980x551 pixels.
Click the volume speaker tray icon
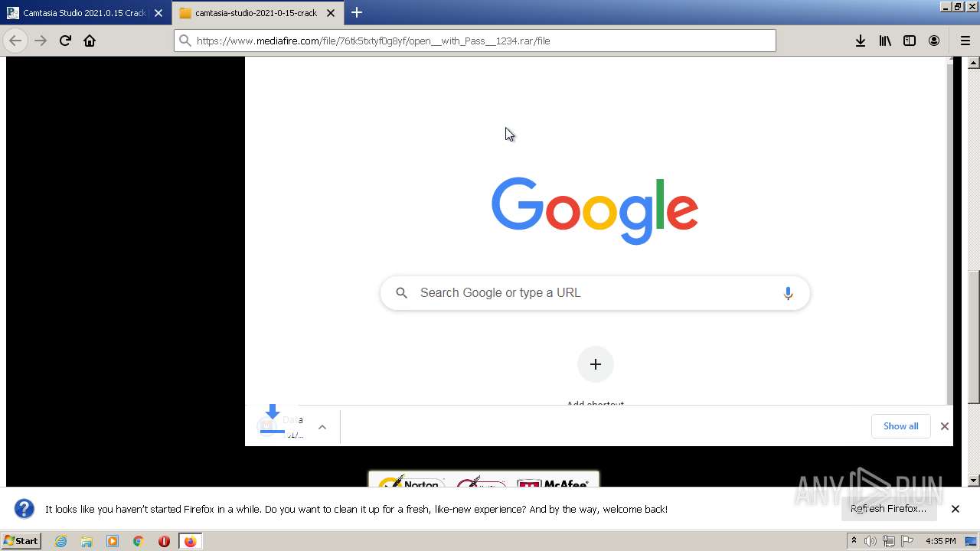point(871,541)
